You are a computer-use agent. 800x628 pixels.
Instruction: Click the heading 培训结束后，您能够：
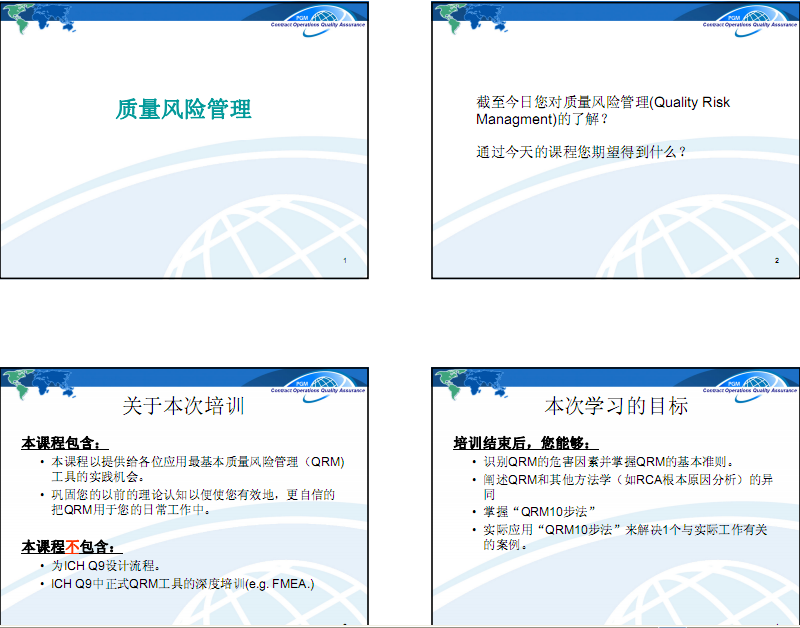tap(525, 443)
